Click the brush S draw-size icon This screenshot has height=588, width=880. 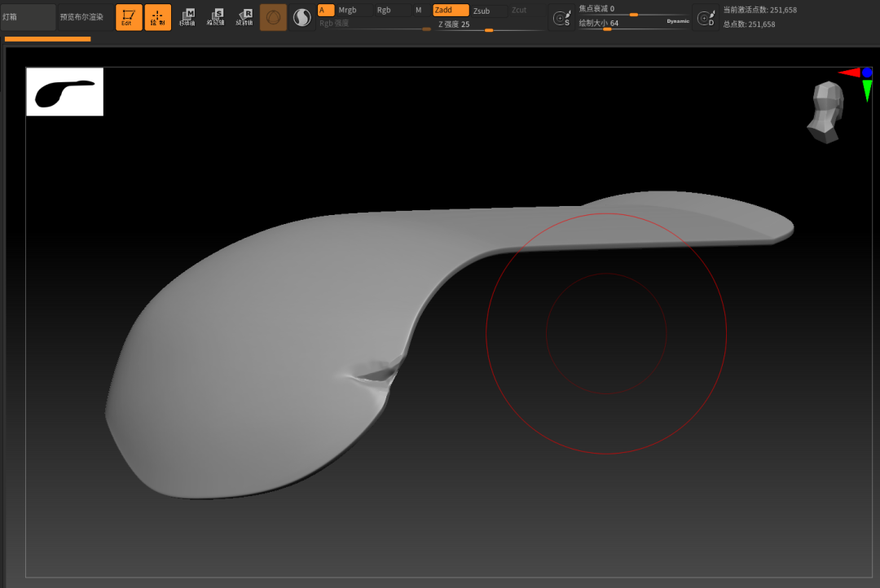(561, 18)
